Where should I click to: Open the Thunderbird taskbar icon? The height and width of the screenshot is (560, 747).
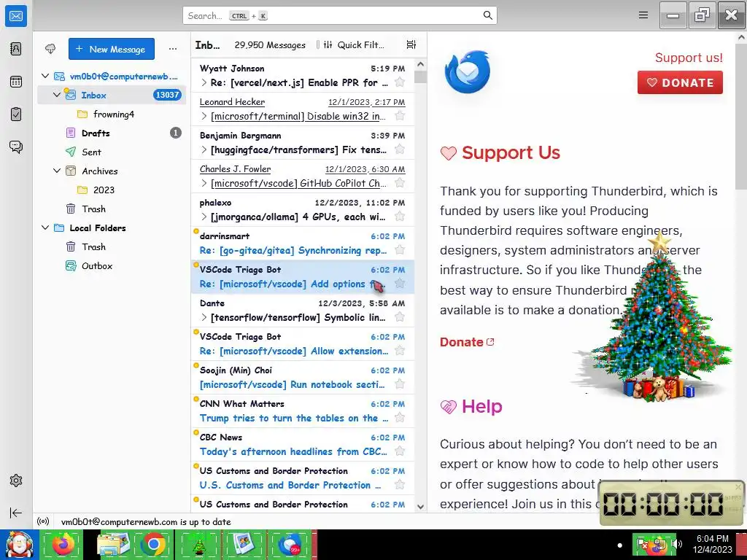pyautogui.click(x=289, y=544)
